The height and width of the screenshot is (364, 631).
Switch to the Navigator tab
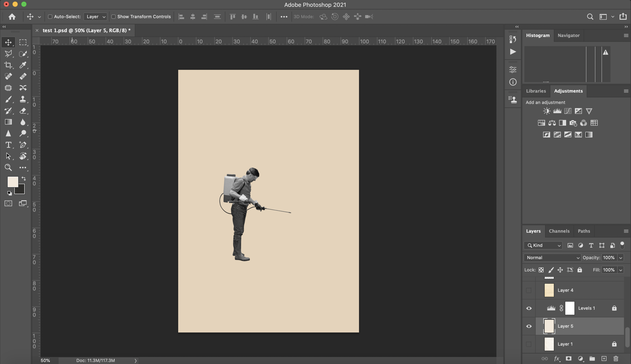pyautogui.click(x=568, y=36)
